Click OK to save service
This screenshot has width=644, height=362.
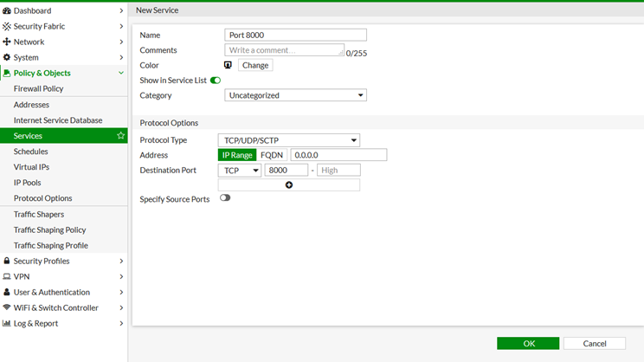528,344
